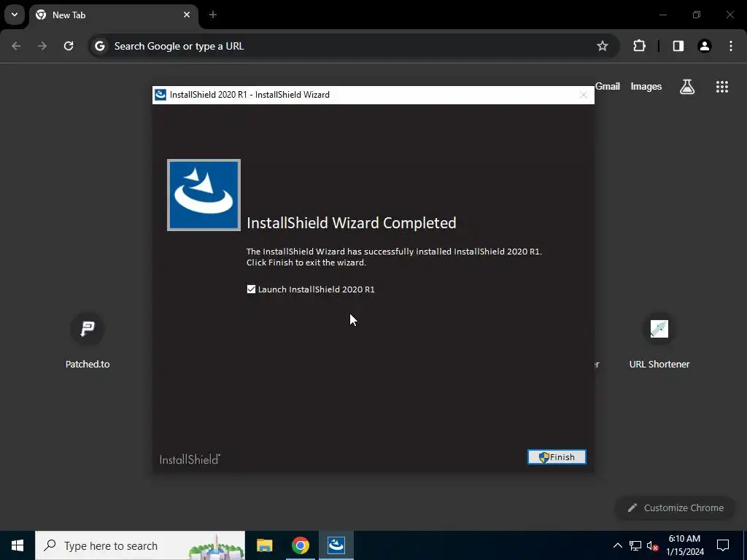The width and height of the screenshot is (747, 560).
Task: Open the Google apps grid
Action: (x=722, y=87)
